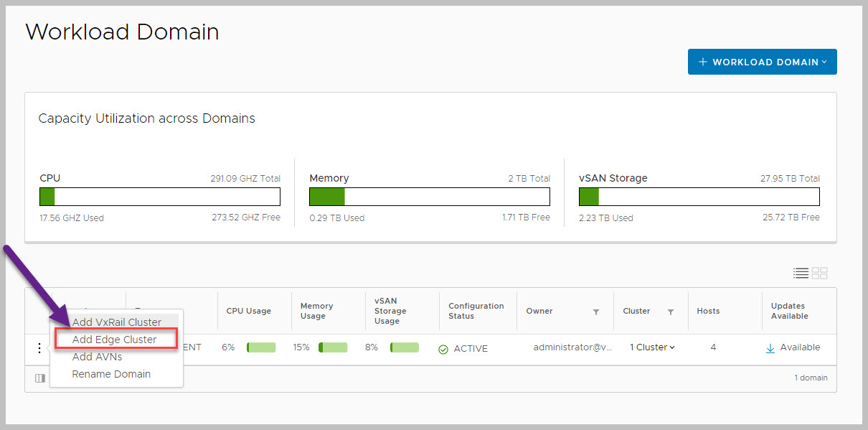
Task: Click the Hosts column header
Action: click(x=708, y=312)
